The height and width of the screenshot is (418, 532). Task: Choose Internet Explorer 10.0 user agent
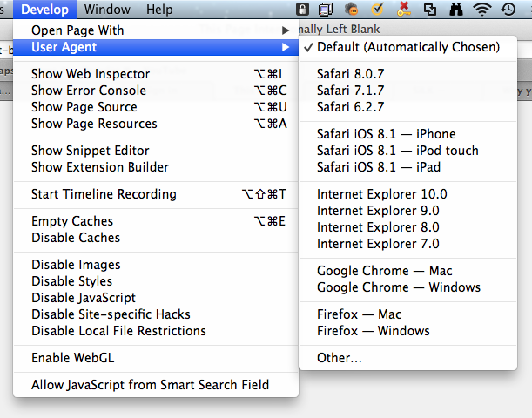407,193
